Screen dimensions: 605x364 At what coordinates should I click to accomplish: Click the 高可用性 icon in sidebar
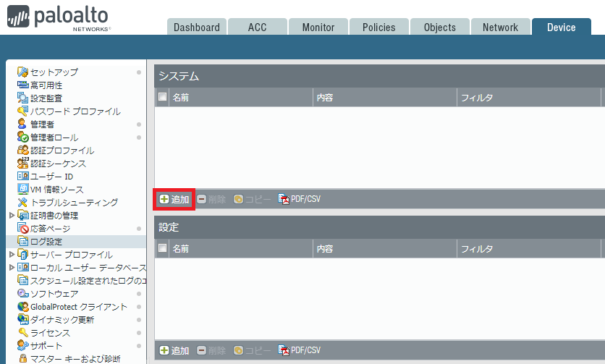pos(22,85)
